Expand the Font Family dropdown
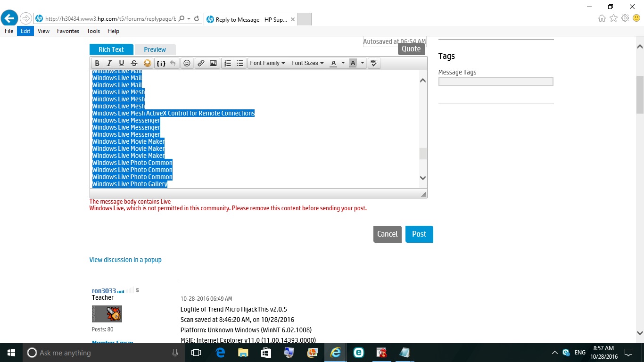This screenshot has width=644, height=362. point(267,63)
